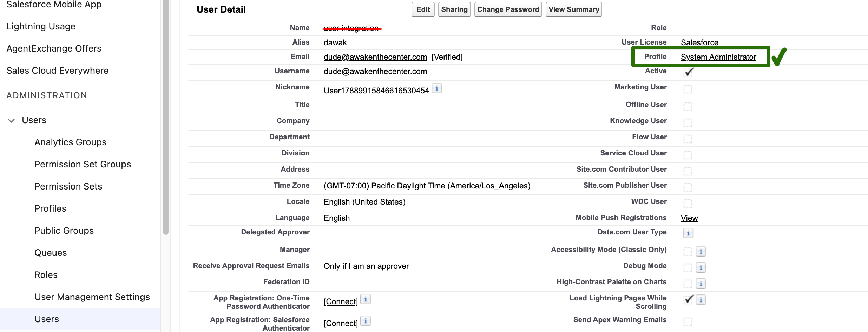Enable the Debug Mode checkbox
868x332 pixels.
click(688, 267)
